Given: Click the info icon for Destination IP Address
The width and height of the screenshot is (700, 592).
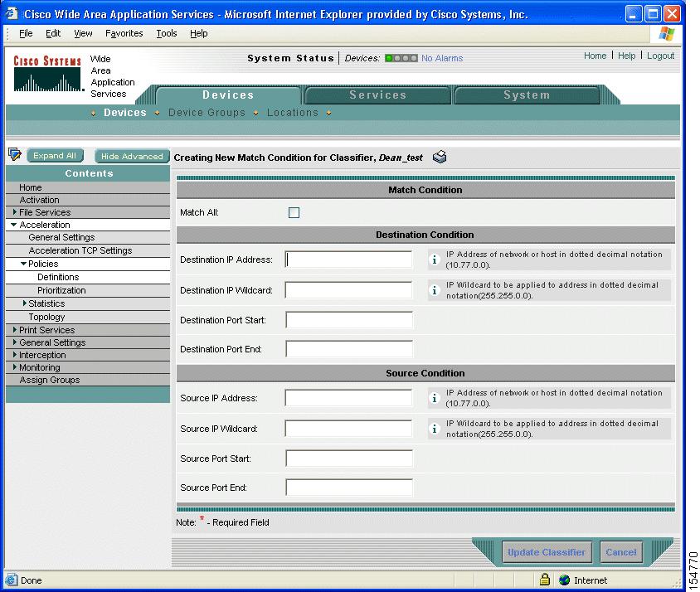Looking at the screenshot, I should 434,260.
